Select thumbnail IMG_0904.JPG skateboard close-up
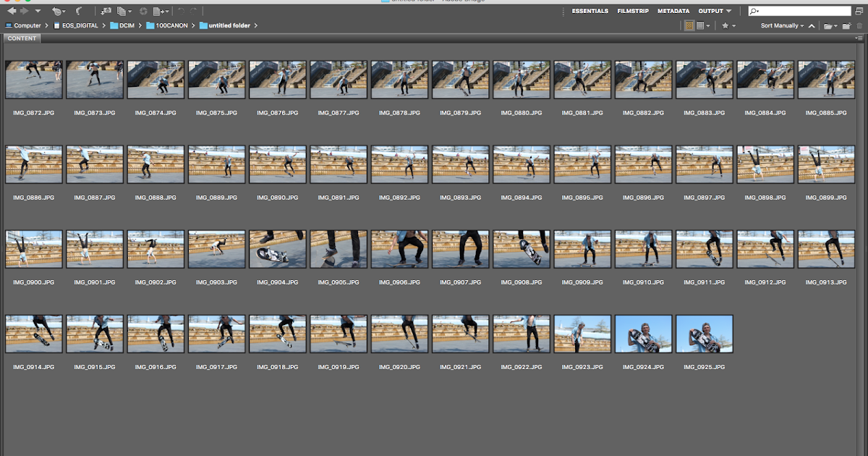Screen dimensions: 868x456 [278, 249]
